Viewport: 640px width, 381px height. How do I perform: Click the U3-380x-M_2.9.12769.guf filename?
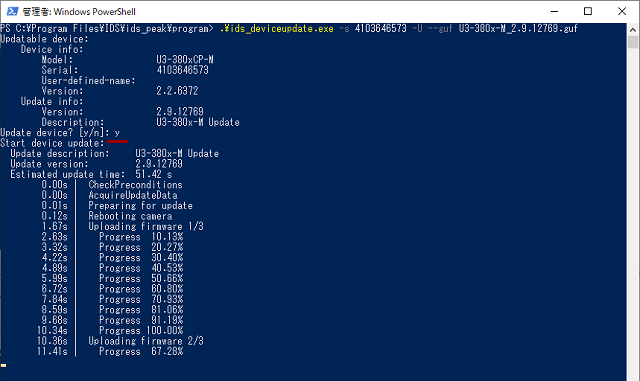tap(518, 29)
